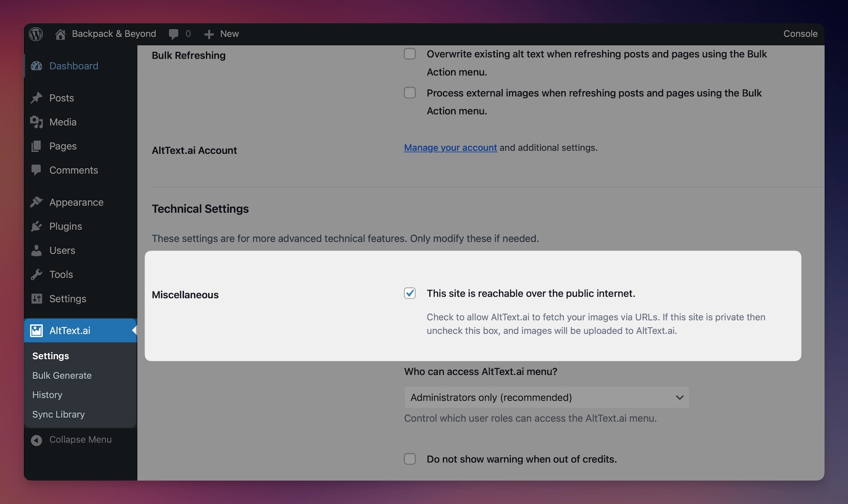
Task: Click the Technical Settings heading
Action: [x=200, y=209]
